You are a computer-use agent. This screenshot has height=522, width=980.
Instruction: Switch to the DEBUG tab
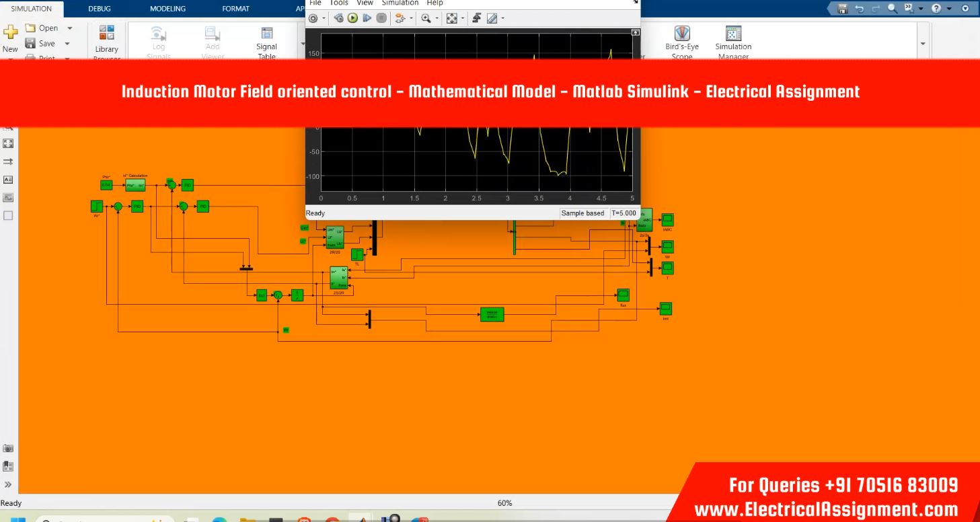tap(100, 9)
